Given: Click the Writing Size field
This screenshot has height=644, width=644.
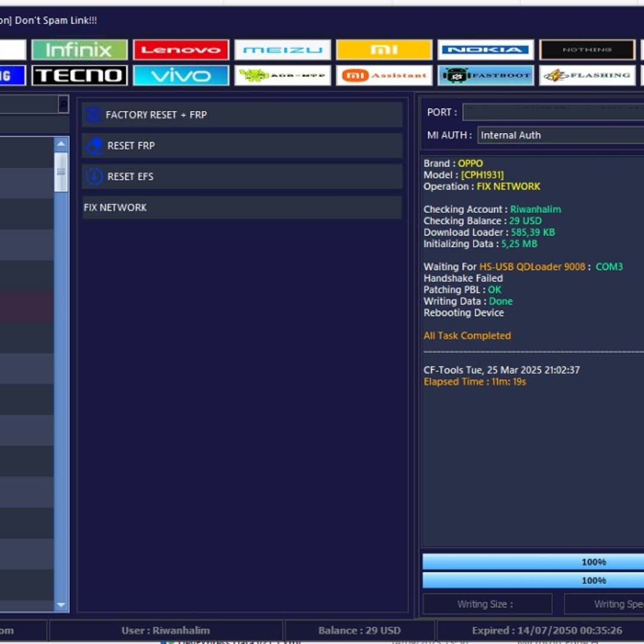Looking at the screenshot, I should point(488,604).
